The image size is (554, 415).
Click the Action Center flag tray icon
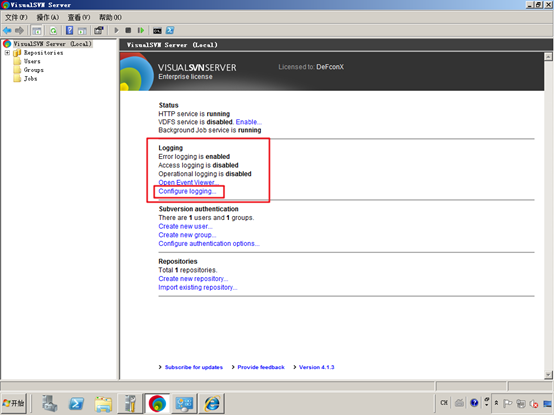(507, 403)
